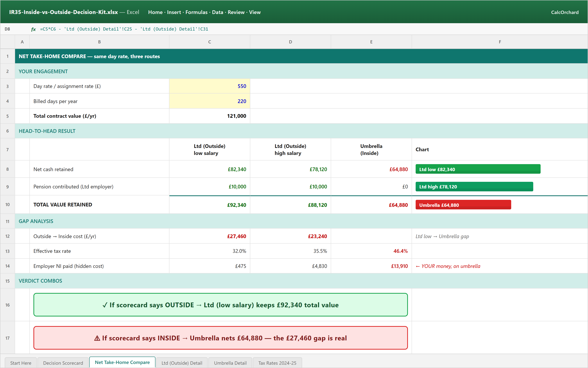Viewport: 588px width, 368px height.
Task: Select the 'YOUR money, on umbrella' note
Action: pyautogui.click(x=448, y=266)
